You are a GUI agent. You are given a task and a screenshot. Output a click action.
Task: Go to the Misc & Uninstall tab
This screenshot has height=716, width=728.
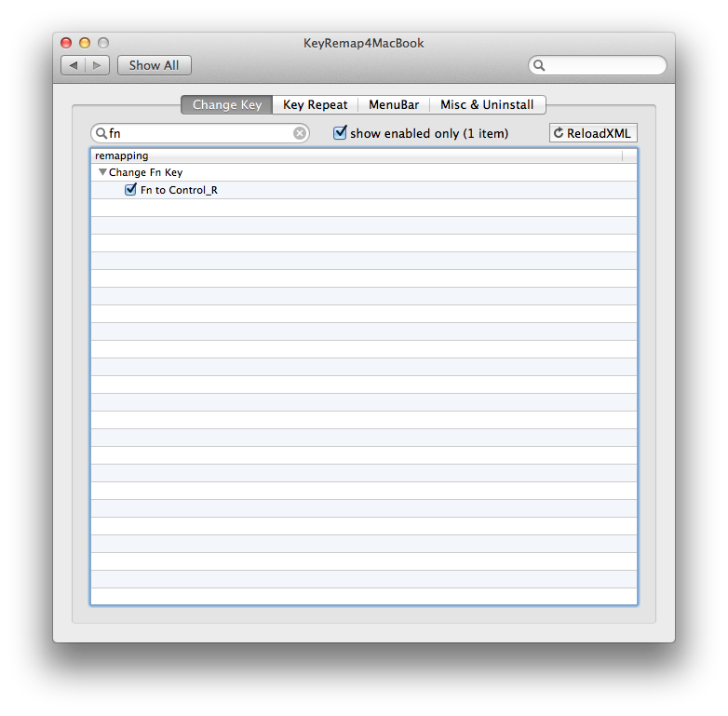487,104
